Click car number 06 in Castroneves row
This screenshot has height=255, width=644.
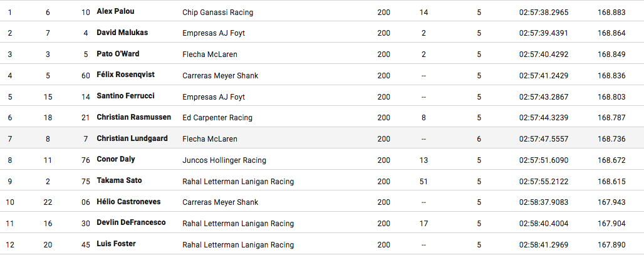tap(85, 202)
